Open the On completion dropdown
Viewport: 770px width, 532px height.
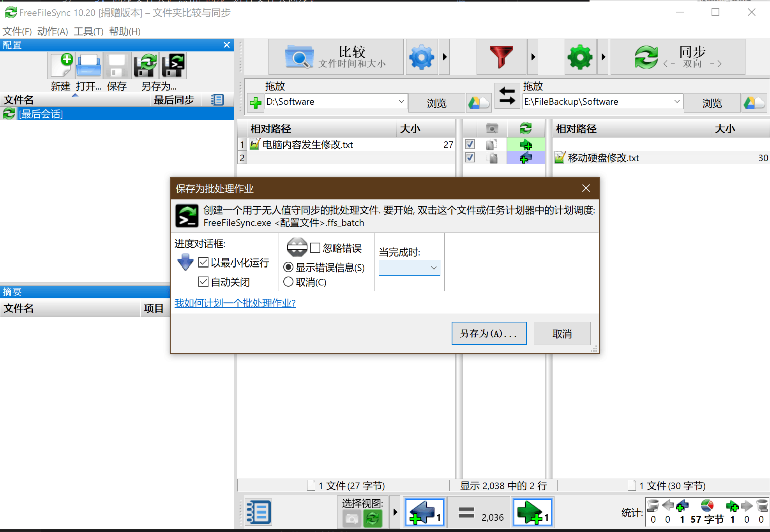[x=409, y=268]
